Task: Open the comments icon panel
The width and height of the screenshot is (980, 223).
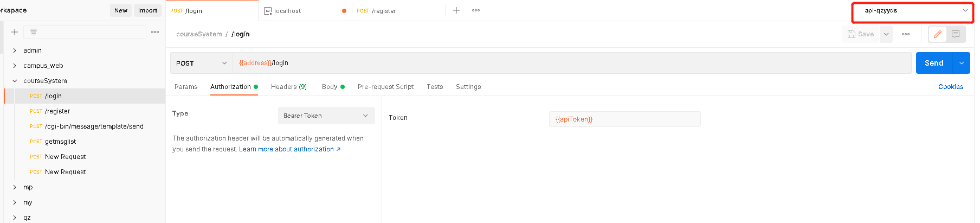Action: coord(956,34)
